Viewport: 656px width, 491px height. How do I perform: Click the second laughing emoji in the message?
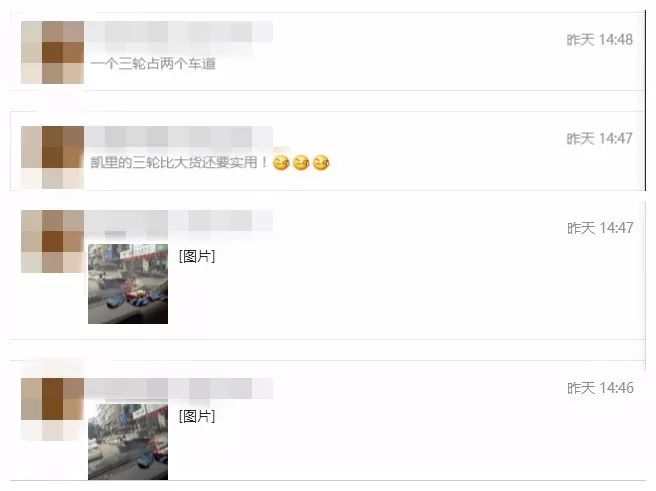point(301,162)
